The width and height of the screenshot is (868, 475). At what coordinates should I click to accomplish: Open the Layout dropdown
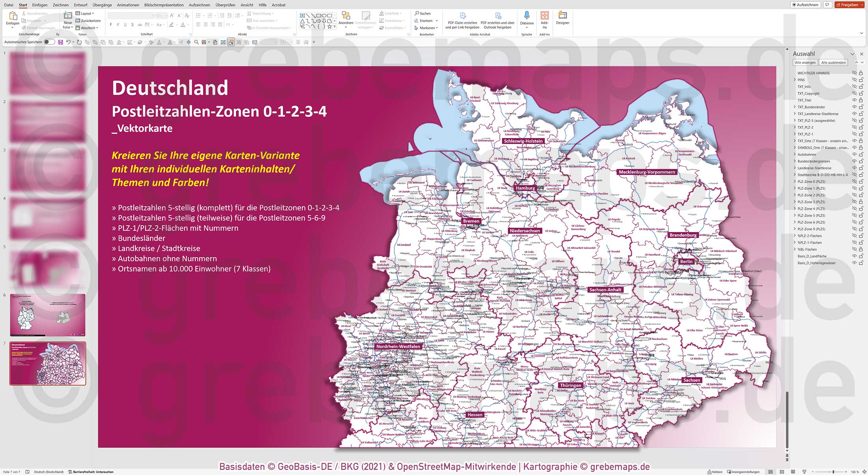85,13
